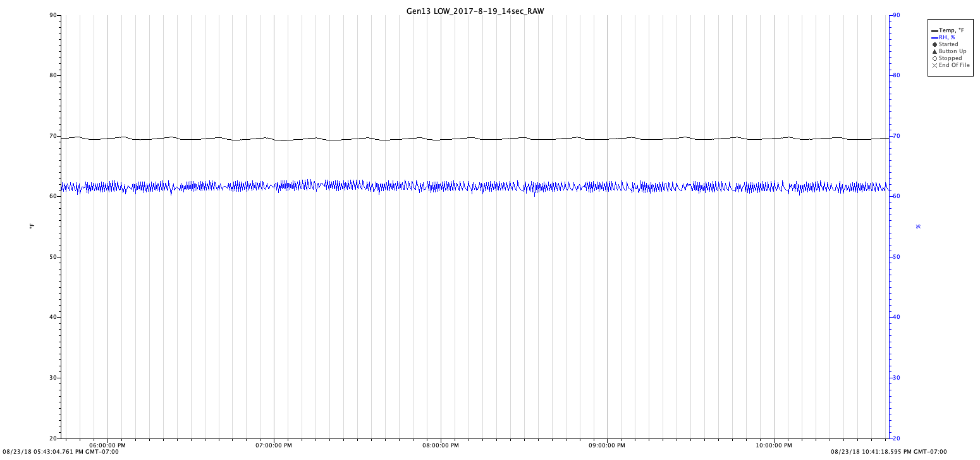Click the black 70 tick on temperature axis

pyautogui.click(x=54, y=136)
